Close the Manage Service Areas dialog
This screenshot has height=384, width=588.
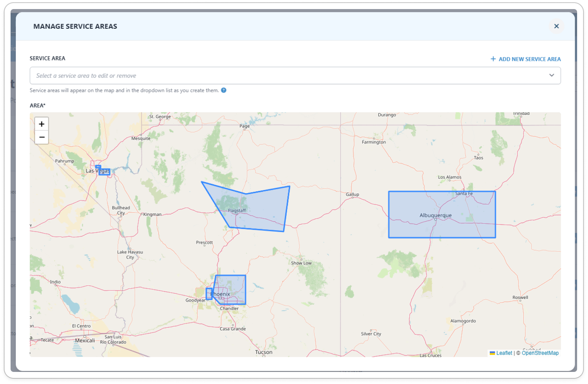point(556,26)
